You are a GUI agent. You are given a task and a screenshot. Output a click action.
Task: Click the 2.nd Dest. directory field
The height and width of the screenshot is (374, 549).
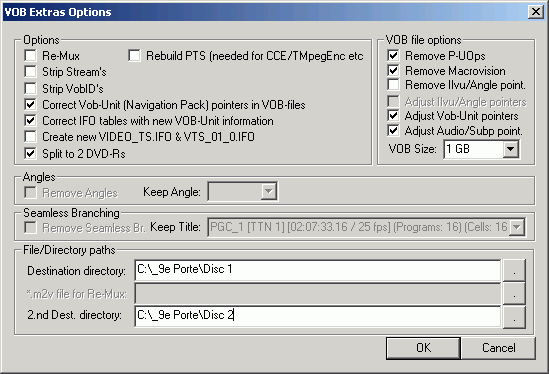pos(318,316)
